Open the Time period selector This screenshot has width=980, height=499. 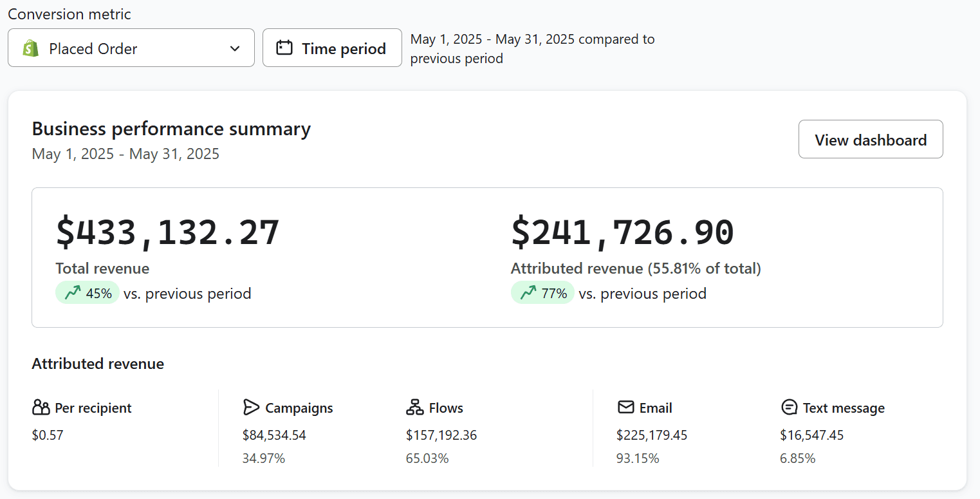click(332, 47)
